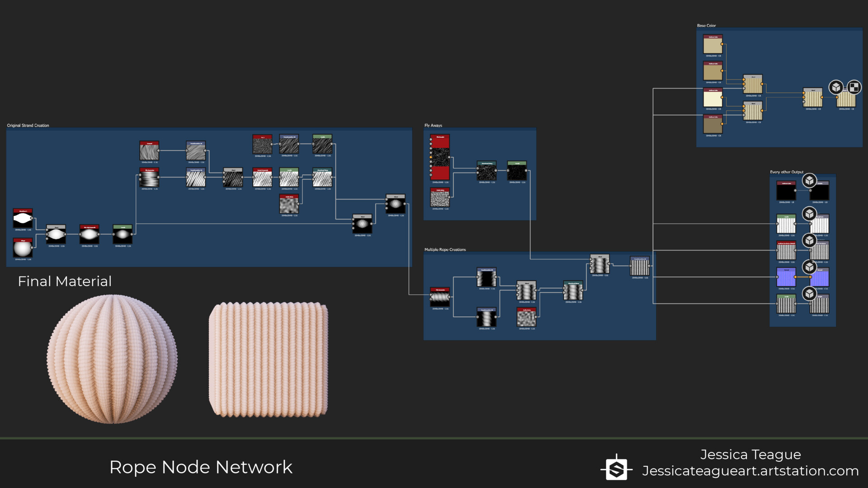Click the checkerboard 2D view icon
The image size is (868, 488).
coord(854,87)
